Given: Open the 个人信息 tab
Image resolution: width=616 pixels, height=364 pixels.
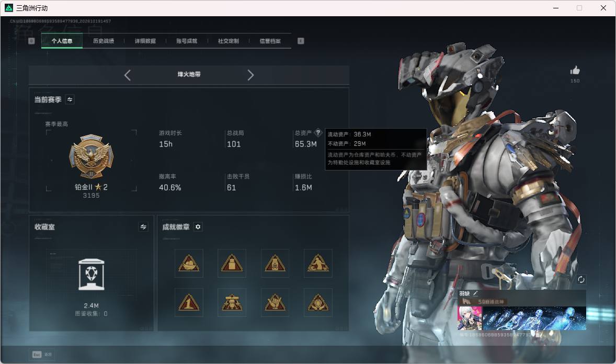Looking at the screenshot, I should tap(62, 41).
